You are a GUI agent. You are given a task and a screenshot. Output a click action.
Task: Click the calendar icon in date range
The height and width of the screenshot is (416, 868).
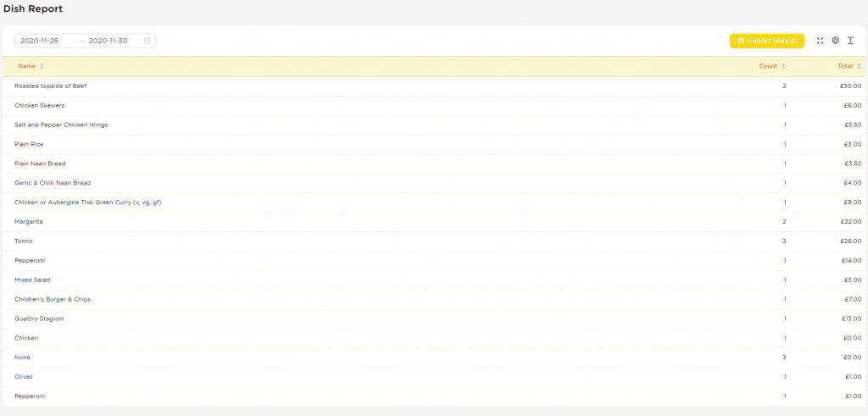(x=147, y=41)
